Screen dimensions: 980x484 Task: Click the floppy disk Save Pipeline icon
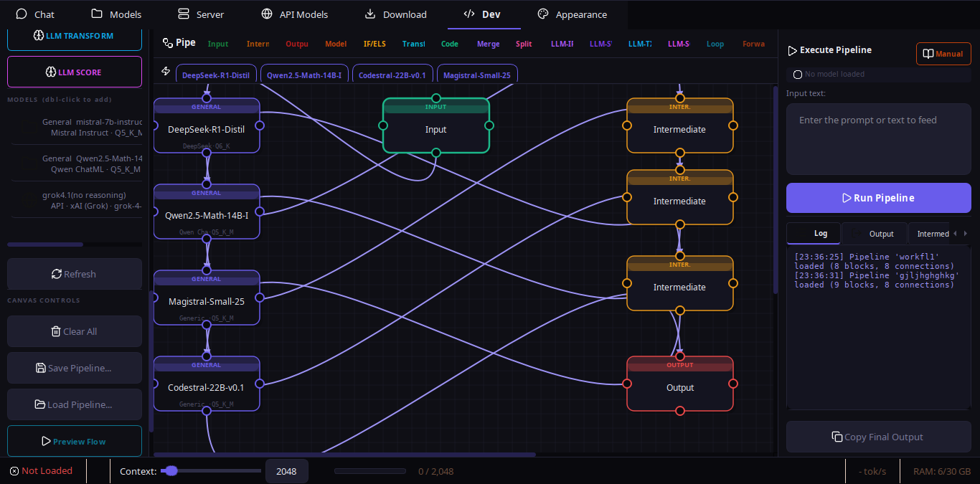pos(41,368)
